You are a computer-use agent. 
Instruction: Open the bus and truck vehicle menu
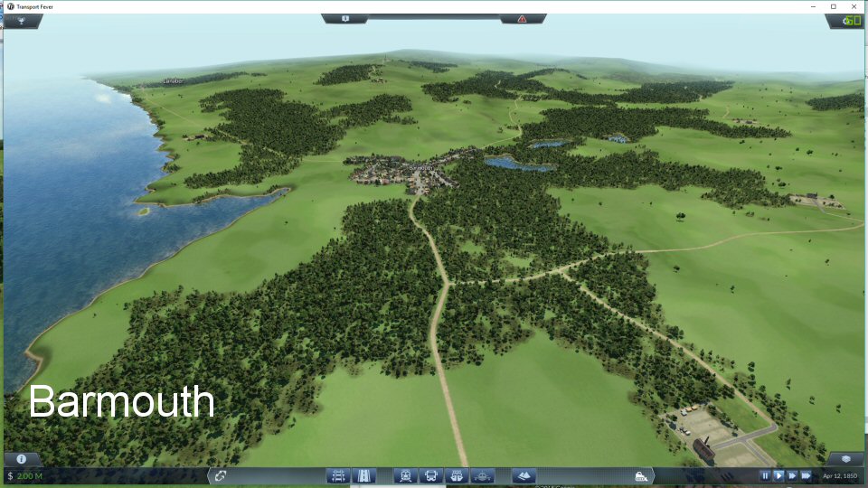click(x=430, y=476)
